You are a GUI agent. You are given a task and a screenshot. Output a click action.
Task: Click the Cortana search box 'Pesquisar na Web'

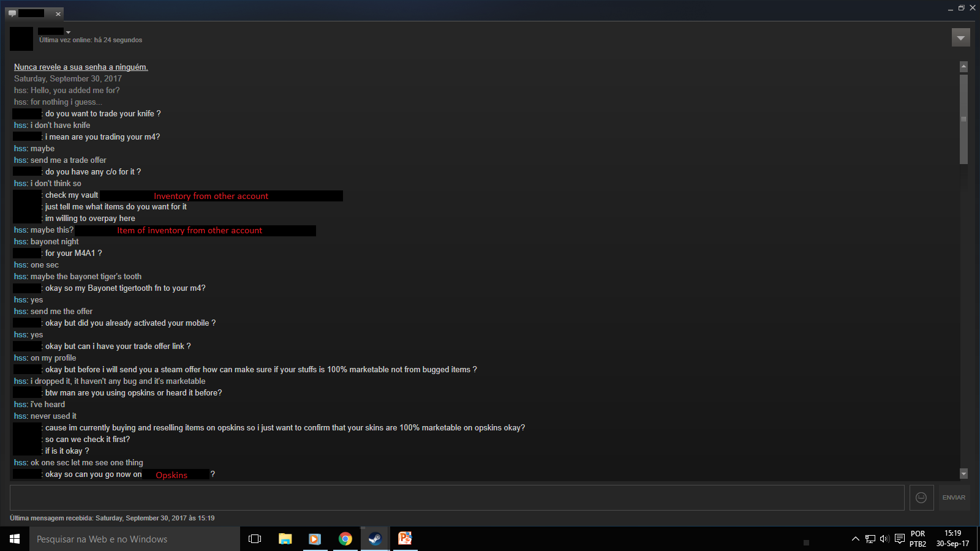point(135,539)
